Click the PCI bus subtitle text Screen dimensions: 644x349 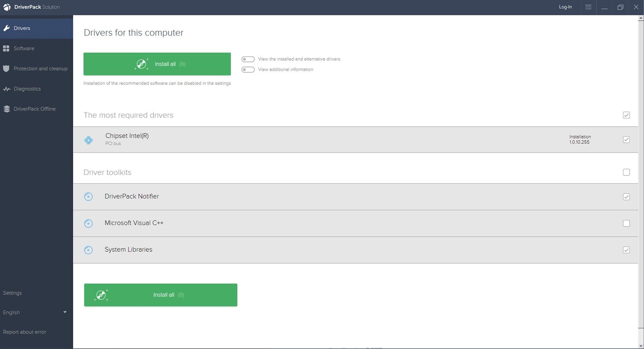pyautogui.click(x=113, y=144)
